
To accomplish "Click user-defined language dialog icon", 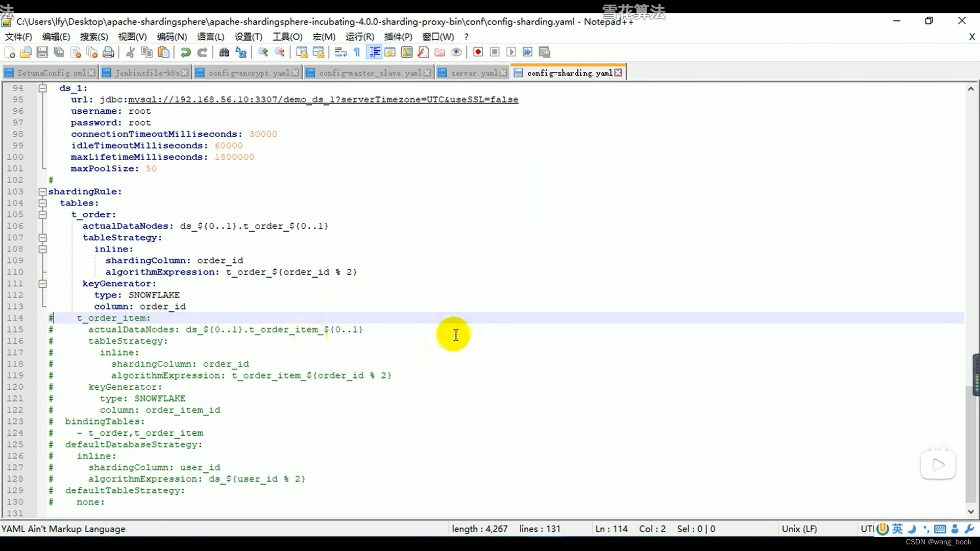I will tap(390, 52).
